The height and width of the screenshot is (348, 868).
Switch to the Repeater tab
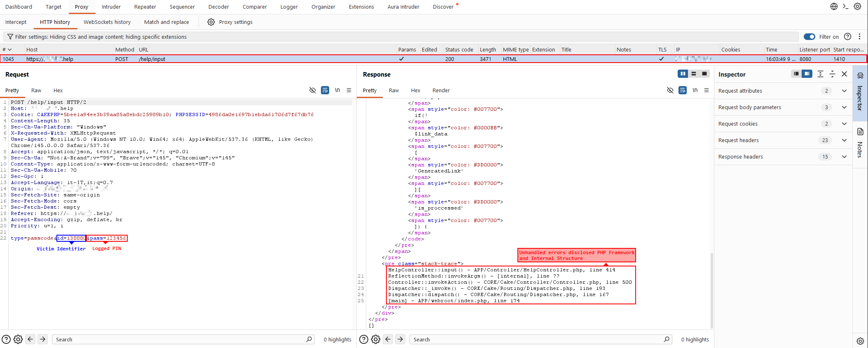click(145, 7)
